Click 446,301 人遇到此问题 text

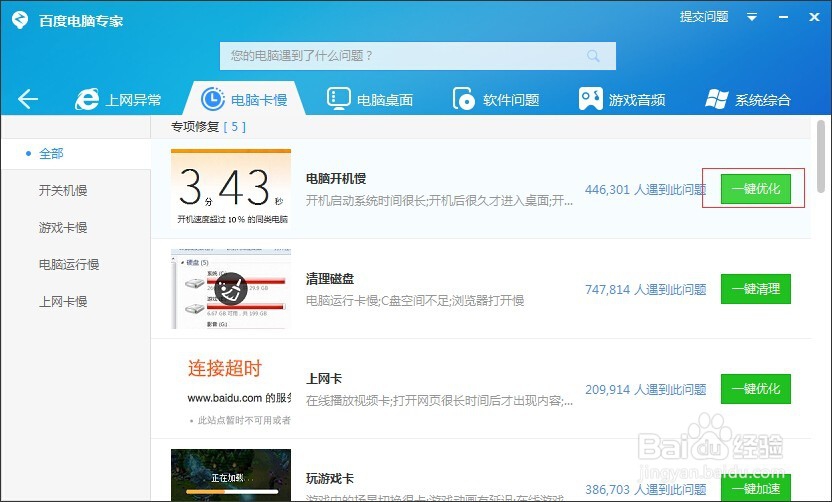645,189
